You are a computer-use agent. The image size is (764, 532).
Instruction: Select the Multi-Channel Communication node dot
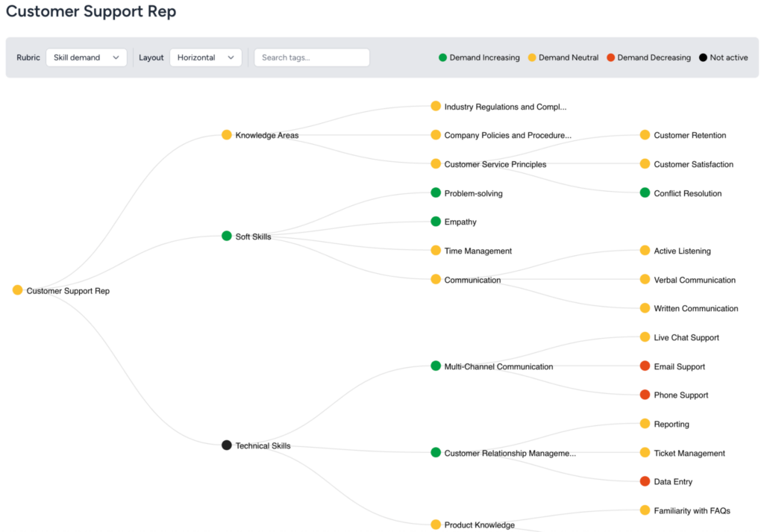tap(436, 366)
